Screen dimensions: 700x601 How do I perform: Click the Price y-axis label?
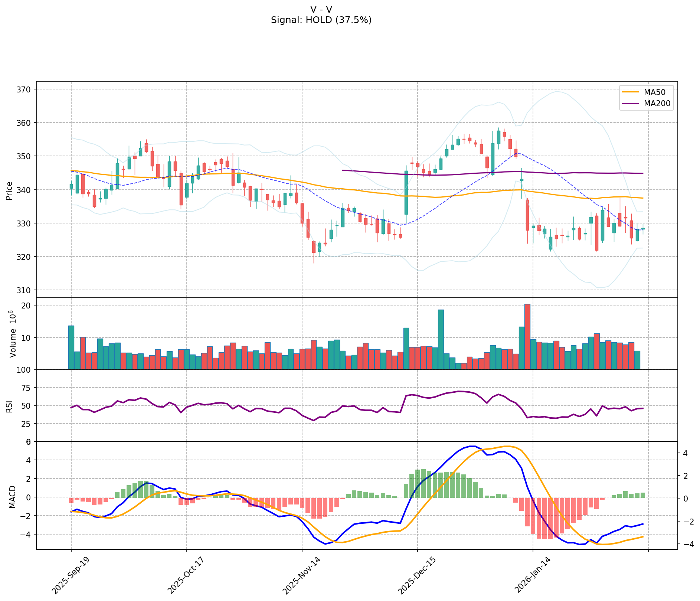[x=10, y=190]
